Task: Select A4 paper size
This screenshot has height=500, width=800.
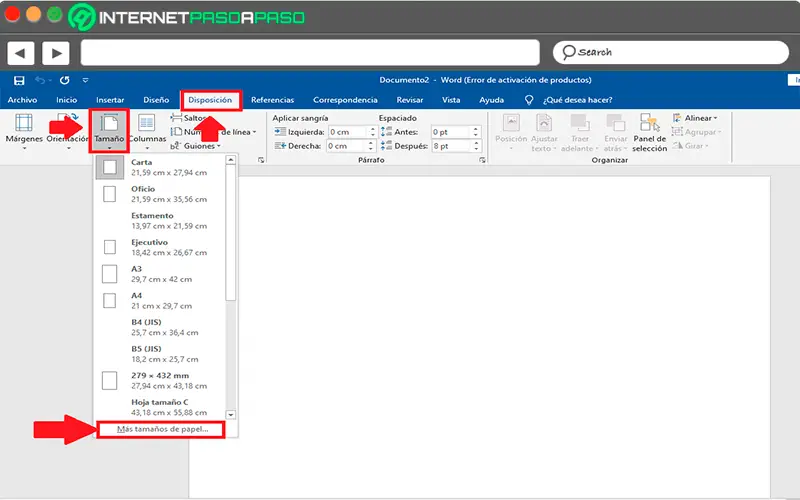Action: [x=160, y=301]
